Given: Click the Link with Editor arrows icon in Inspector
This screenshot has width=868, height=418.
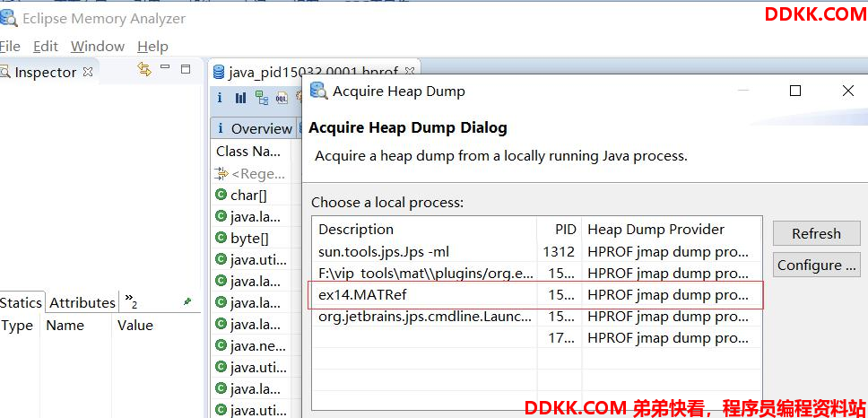Looking at the screenshot, I should 144,69.
